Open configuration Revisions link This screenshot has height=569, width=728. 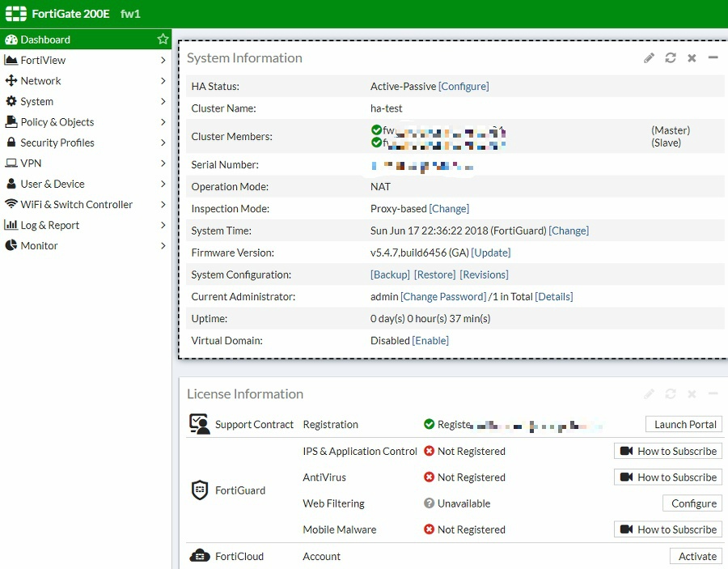pyautogui.click(x=484, y=274)
